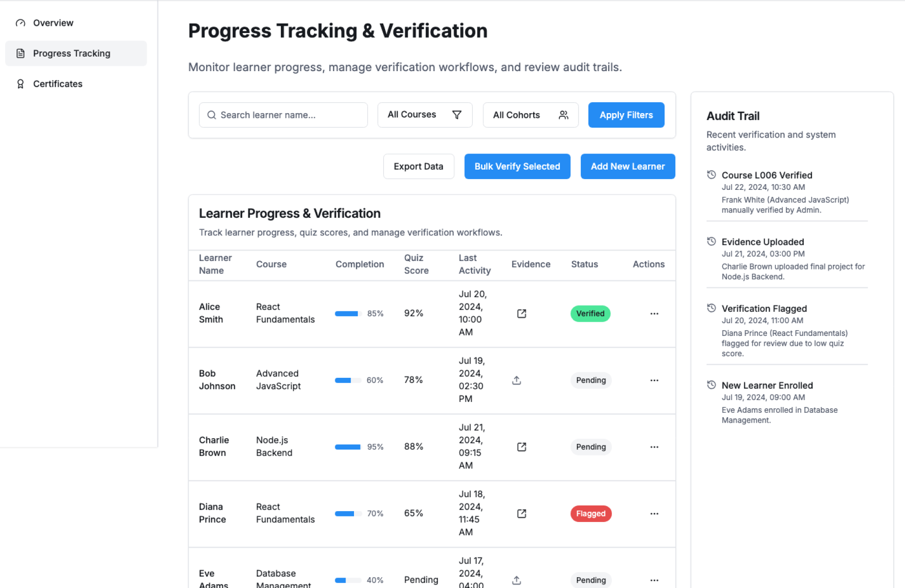This screenshot has width=905, height=588.
Task: Select Progress Tracking sidebar item
Action: click(72, 53)
